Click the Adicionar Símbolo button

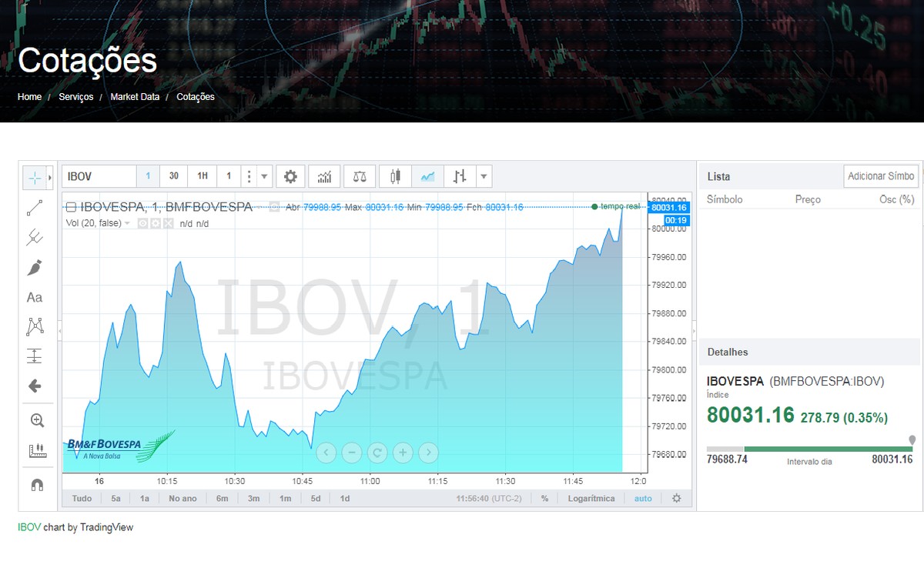(x=880, y=176)
